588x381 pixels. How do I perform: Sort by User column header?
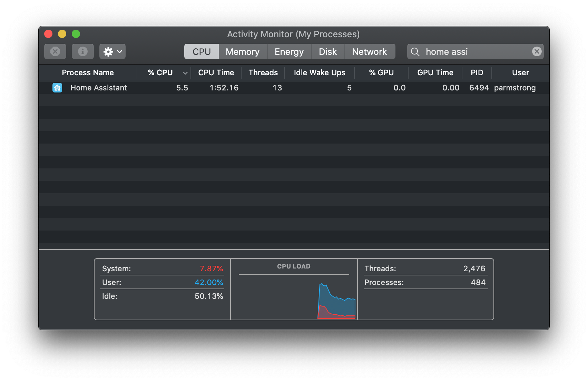pos(520,72)
